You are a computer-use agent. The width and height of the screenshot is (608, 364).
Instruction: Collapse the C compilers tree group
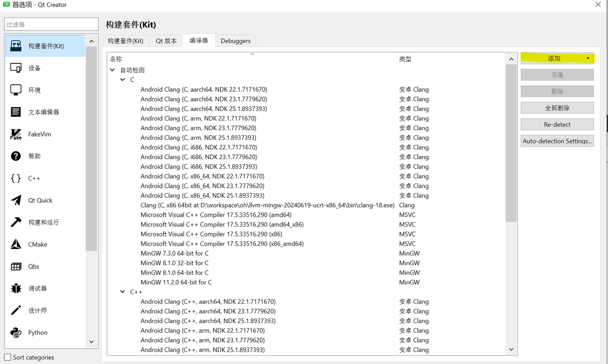coord(123,80)
